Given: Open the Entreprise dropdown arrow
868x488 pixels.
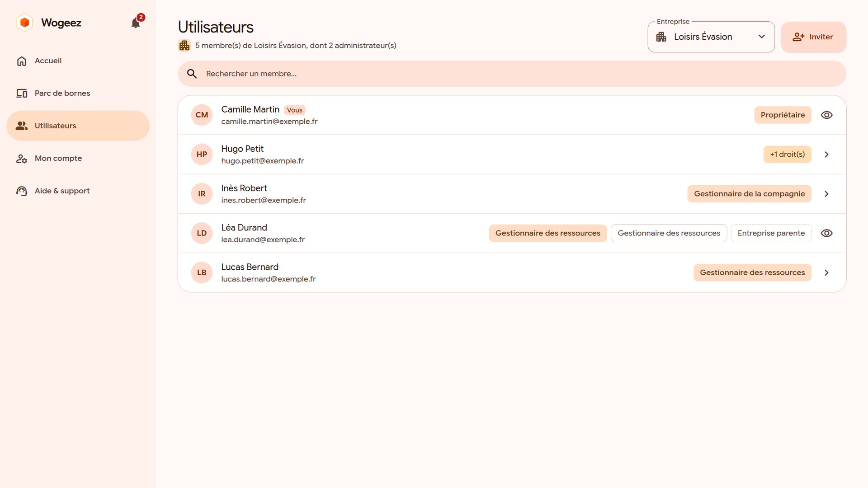Looking at the screenshot, I should coord(762,37).
